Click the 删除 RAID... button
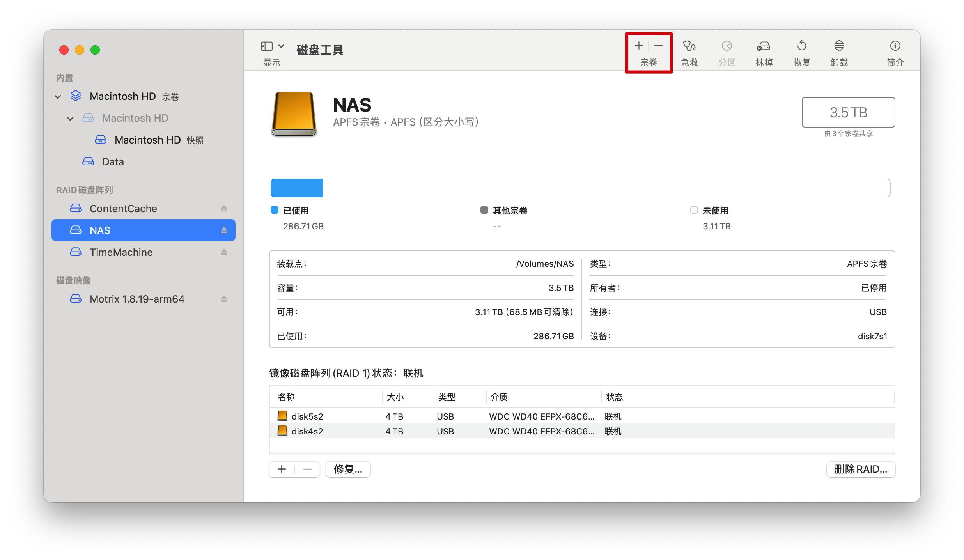 [x=861, y=469]
